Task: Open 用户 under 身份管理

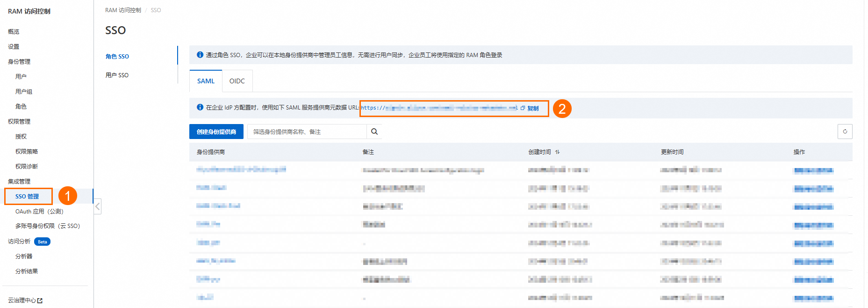Action: [21, 77]
